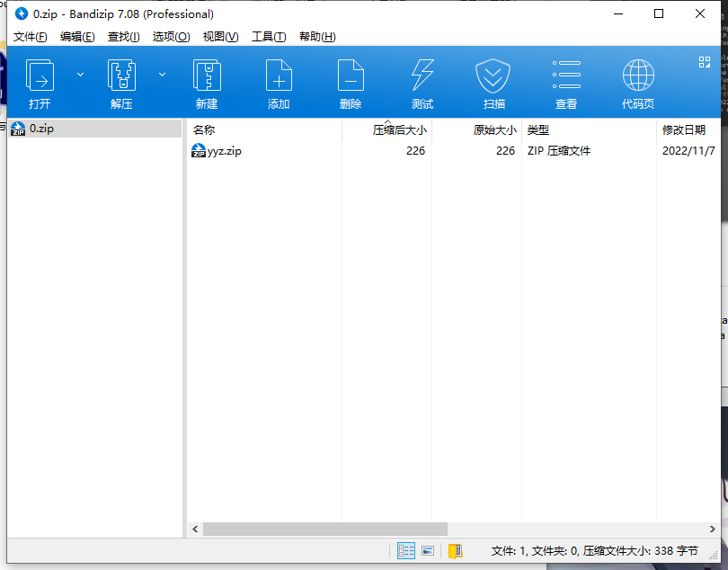
Task: Click the status bar file count text
Action: pos(594,551)
